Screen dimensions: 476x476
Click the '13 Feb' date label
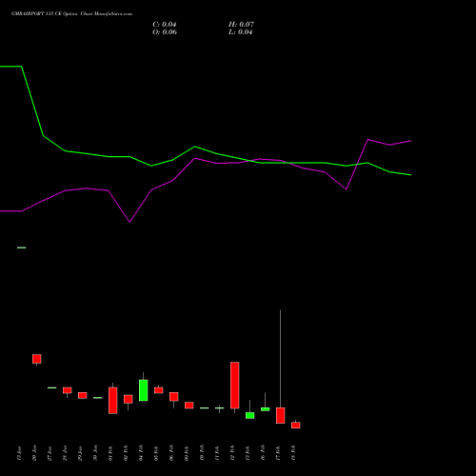coord(248,453)
